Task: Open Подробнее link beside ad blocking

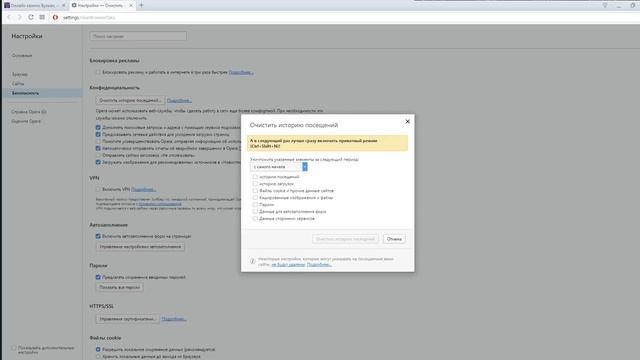Action: pyautogui.click(x=241, y=72)
